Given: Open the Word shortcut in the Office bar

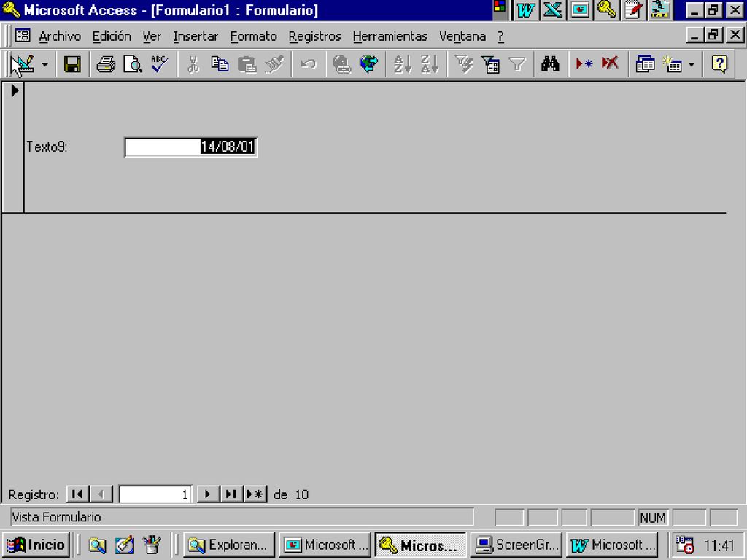Looking at the screenshot, I should 526,10.
